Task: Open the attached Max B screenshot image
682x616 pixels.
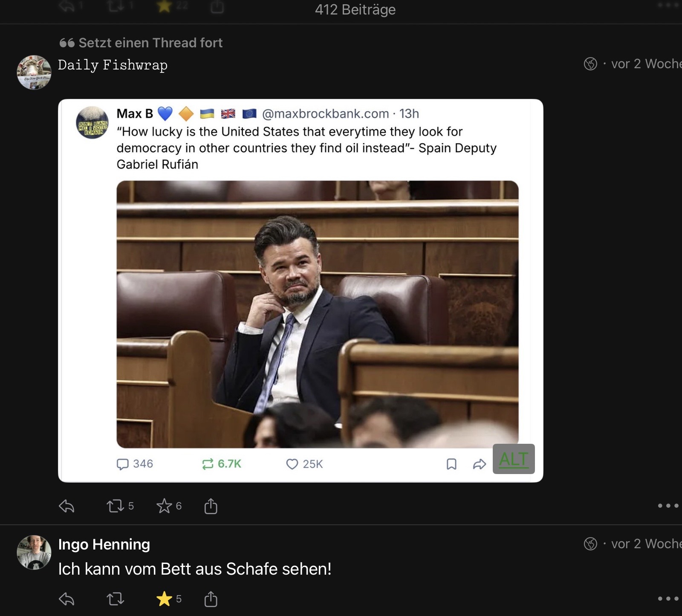Action: click(x=300, y=290)
